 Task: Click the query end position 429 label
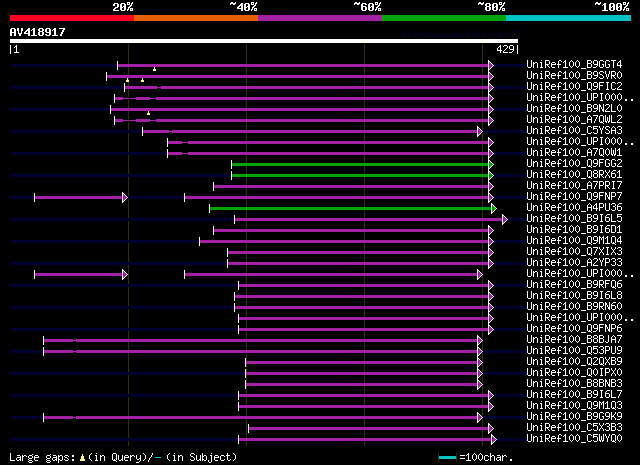pyautogui.click(x=505, y=49)
